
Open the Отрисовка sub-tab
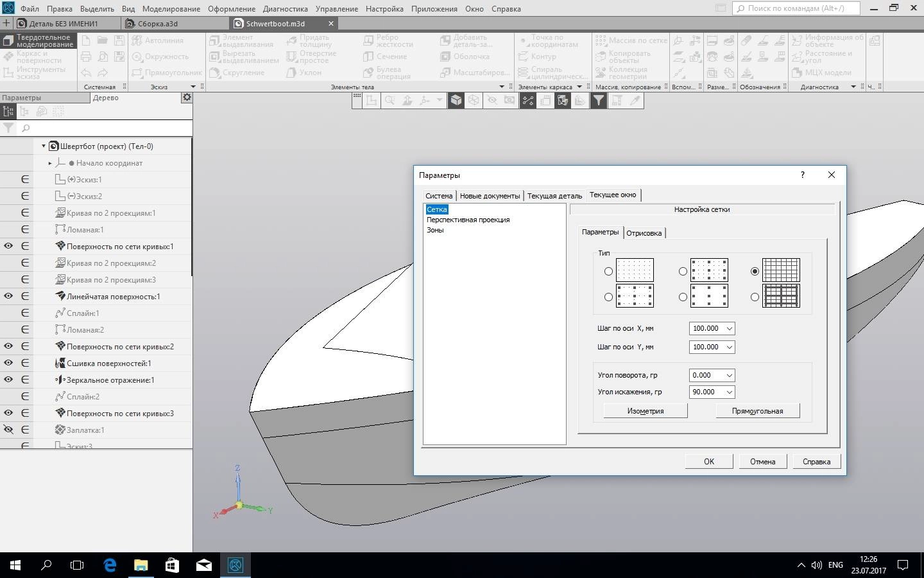(x=644, y=233)
